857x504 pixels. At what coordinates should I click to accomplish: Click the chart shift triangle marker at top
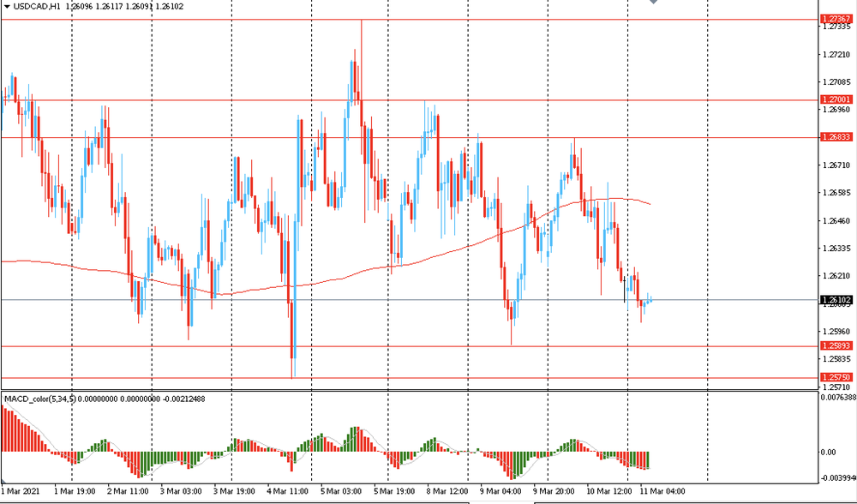tap(656, 3)
